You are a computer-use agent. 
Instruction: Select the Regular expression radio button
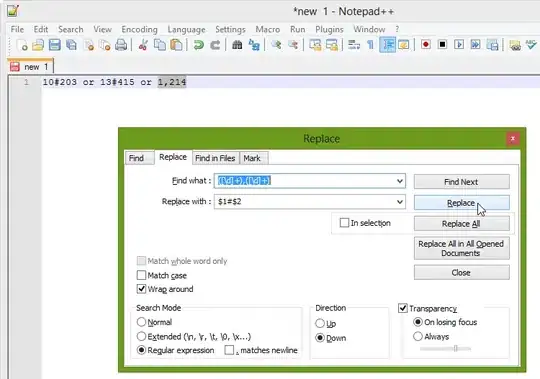(x=141, y=350)
